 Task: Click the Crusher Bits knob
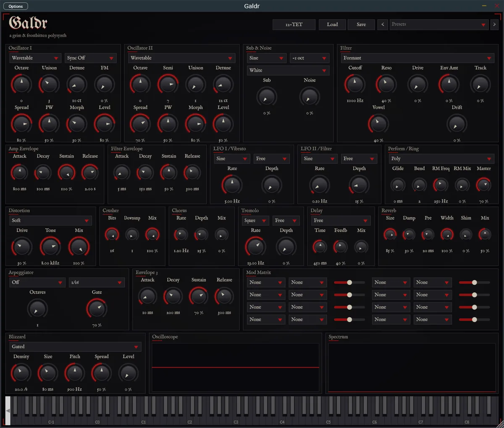coord(112,235)
